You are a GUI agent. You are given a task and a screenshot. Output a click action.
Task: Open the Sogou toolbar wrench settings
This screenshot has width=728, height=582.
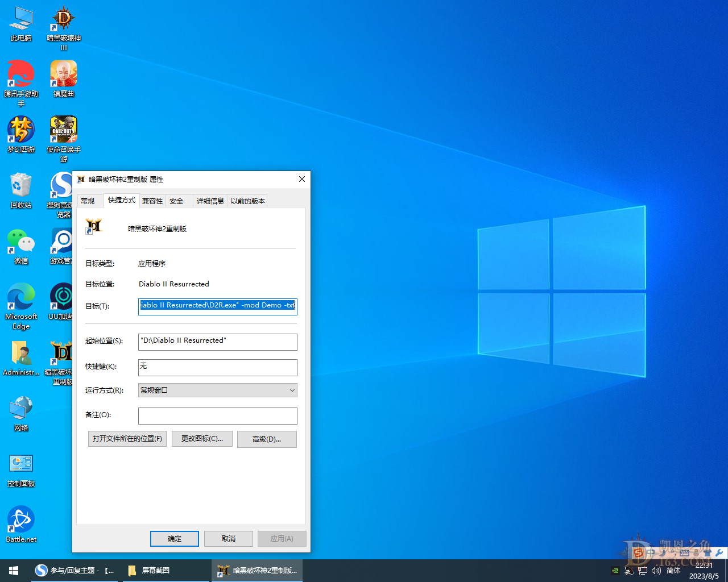tap(719, 553)
